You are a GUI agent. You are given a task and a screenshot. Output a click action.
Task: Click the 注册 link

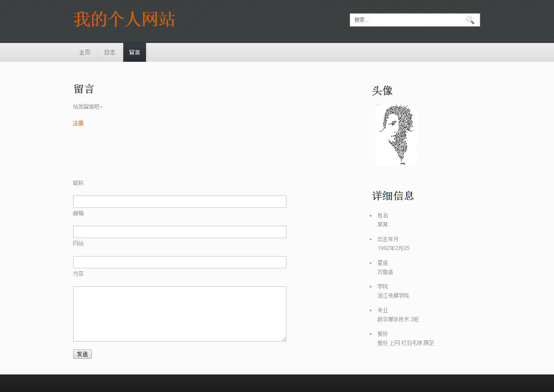[78, 123]
